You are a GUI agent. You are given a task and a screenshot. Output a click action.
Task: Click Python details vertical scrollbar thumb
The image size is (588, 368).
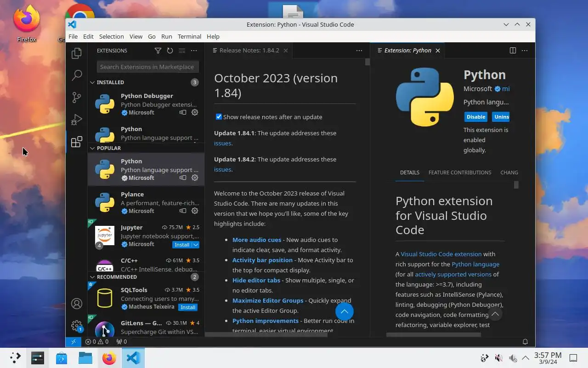point(516,184)
